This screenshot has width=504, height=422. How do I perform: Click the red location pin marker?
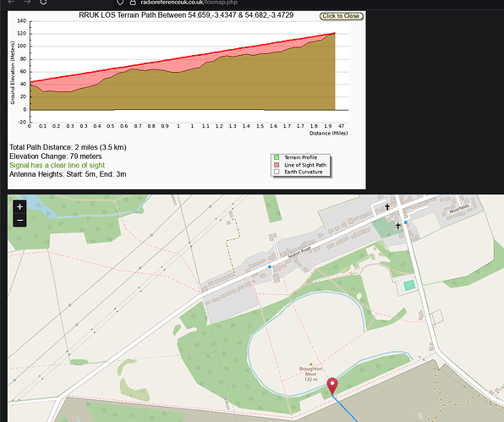coord(332,386)
